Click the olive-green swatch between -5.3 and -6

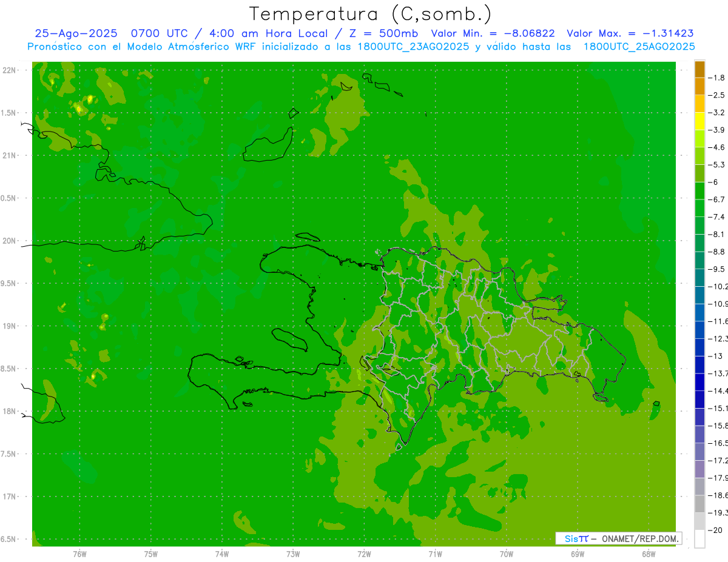click(x=699, y=173)
